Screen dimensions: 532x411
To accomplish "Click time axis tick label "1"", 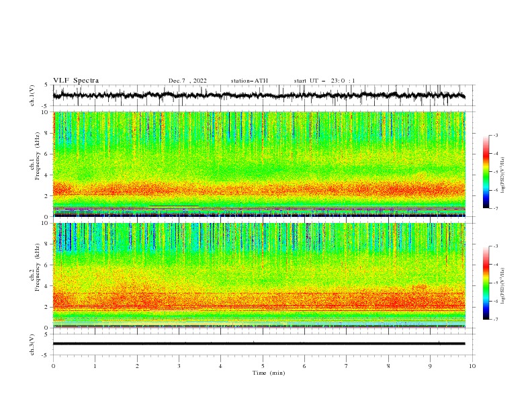I will point(95,366).
